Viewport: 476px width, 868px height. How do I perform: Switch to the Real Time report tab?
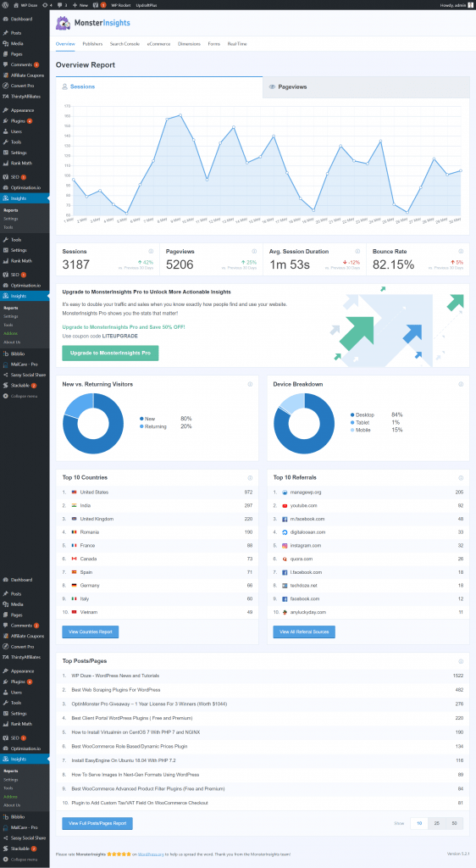[237, 43]
